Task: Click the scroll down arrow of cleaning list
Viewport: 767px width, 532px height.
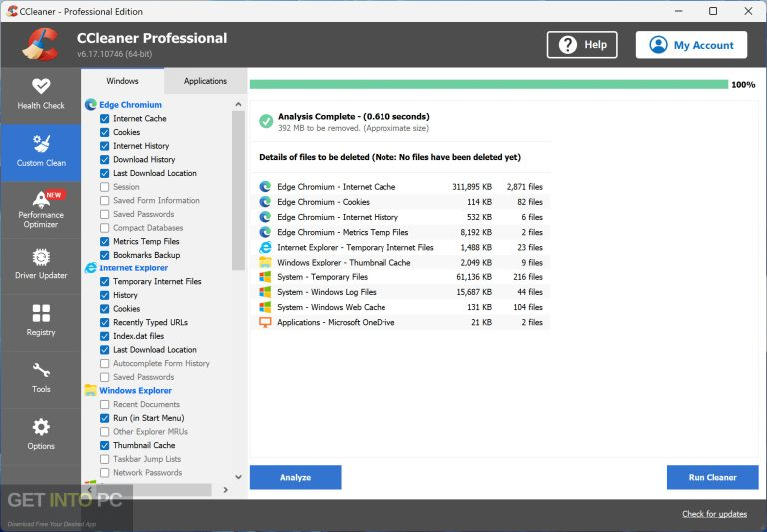Action: coord(238,477)
